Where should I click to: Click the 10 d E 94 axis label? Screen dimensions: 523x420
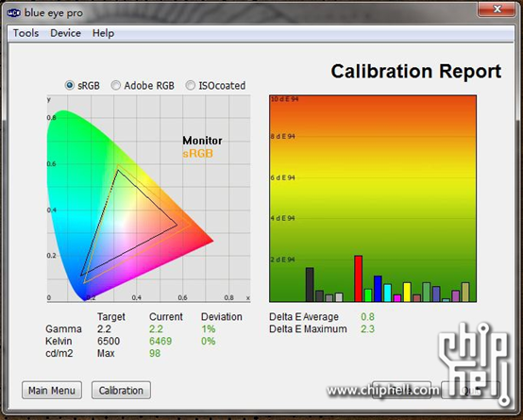[x=284, y=99]
